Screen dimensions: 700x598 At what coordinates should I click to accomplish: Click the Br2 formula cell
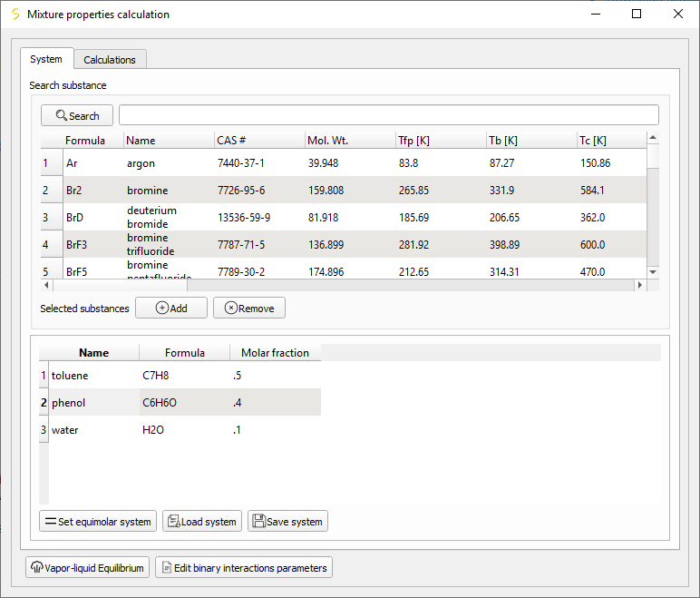click(x=92, y=191)
